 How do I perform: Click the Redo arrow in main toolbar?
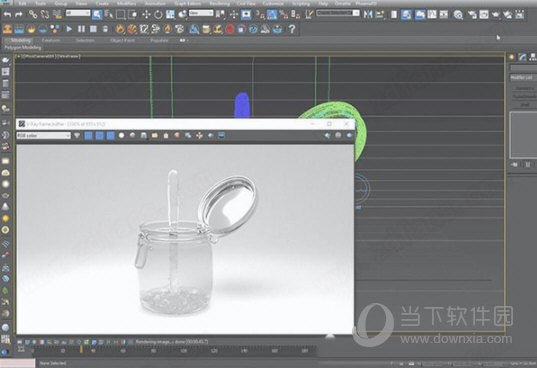(x=19, y=14)
